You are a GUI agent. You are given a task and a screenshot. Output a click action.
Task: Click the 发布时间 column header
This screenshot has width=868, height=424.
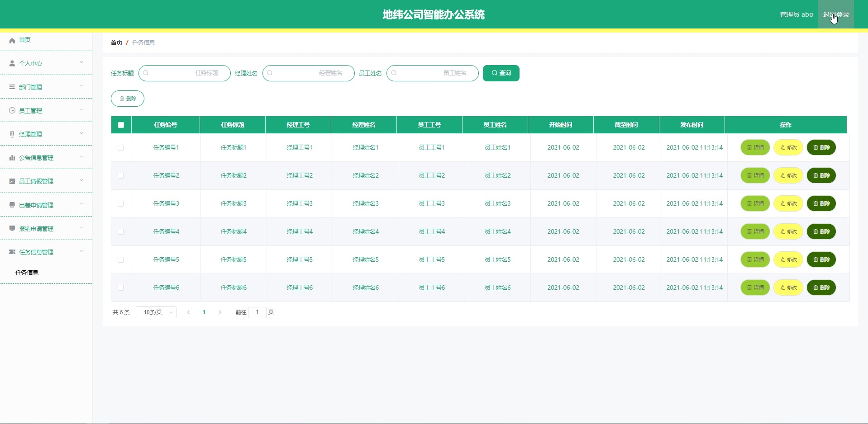coord(692,125)
